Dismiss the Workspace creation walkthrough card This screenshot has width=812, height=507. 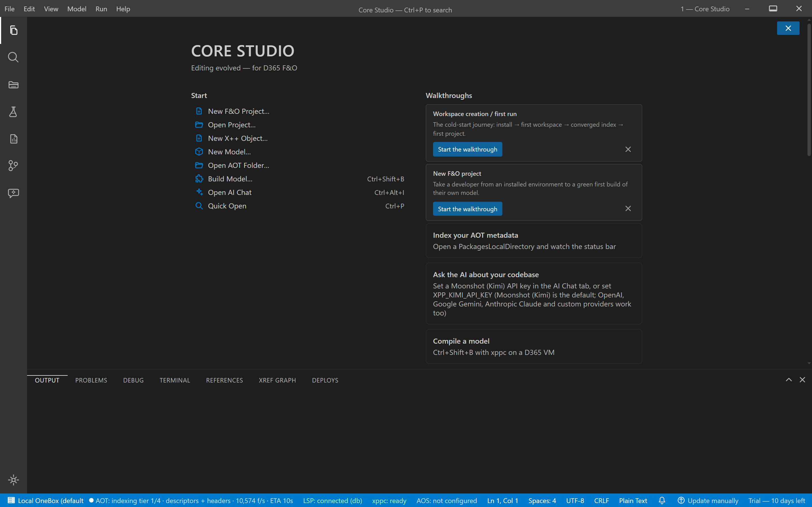(628, 149)
